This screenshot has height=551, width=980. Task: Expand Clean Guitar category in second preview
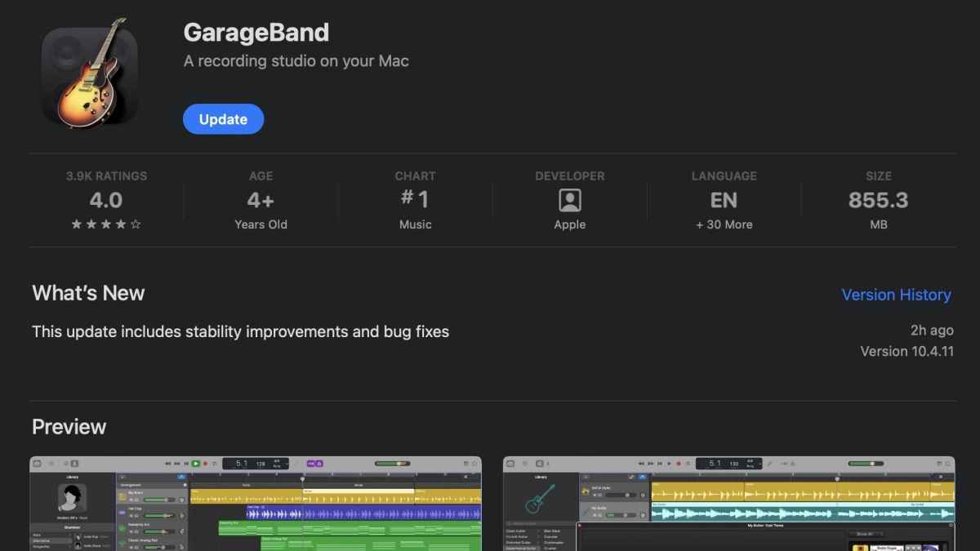518,531
